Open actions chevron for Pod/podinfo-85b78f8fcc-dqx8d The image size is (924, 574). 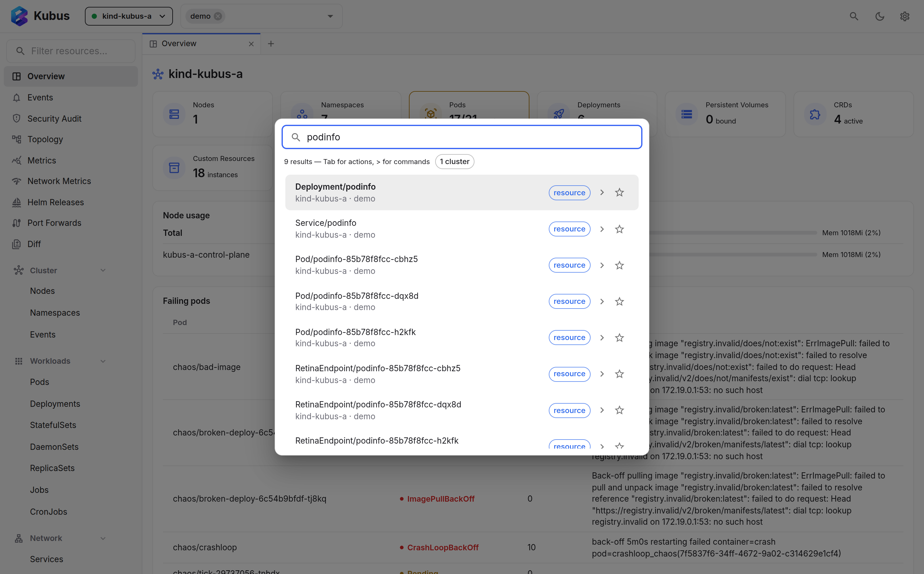coord(602,301)
